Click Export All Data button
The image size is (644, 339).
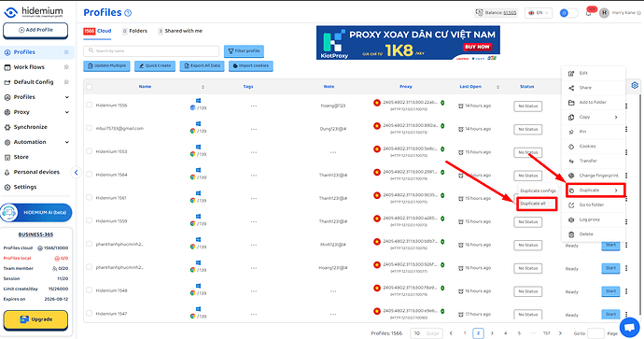pos(203,65)
